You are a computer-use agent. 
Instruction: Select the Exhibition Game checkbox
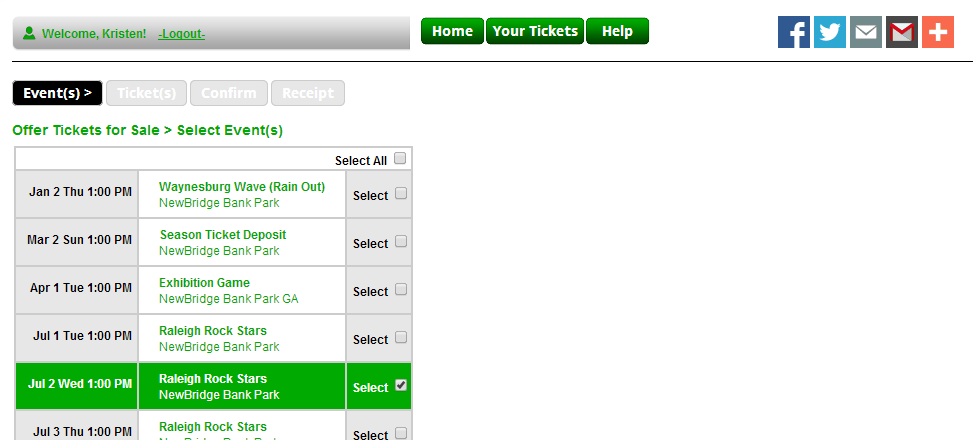pos(401,290)
